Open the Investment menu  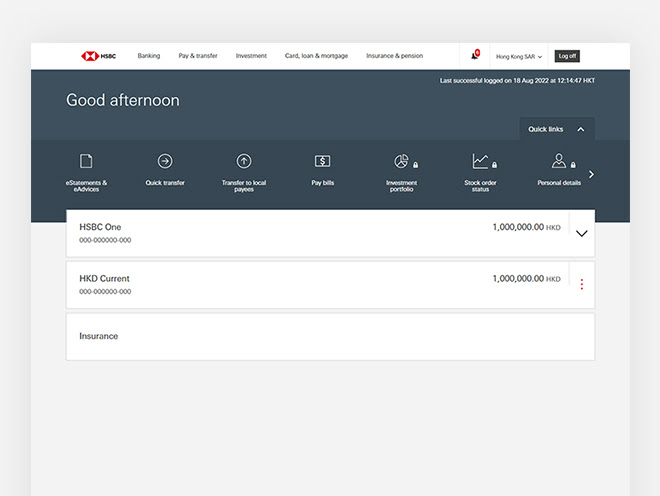(x=251, y=56)
